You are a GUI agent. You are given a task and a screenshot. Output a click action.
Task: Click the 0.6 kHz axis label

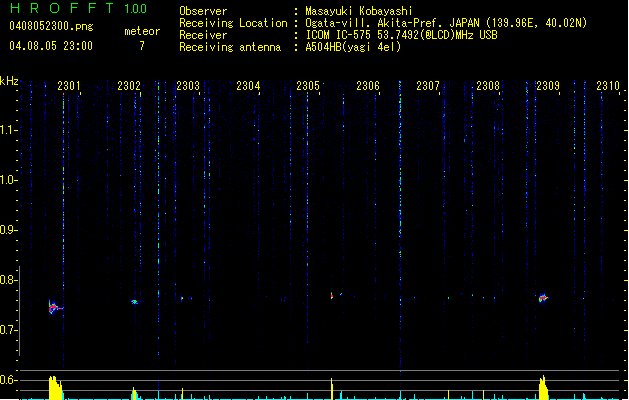click(8, 380)
